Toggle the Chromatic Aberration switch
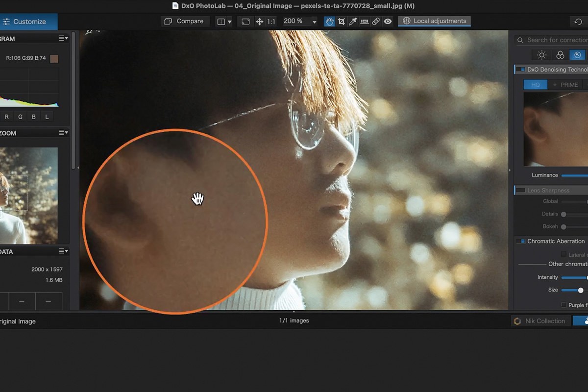This screenshot has width=588, height=392. [520, 241]
